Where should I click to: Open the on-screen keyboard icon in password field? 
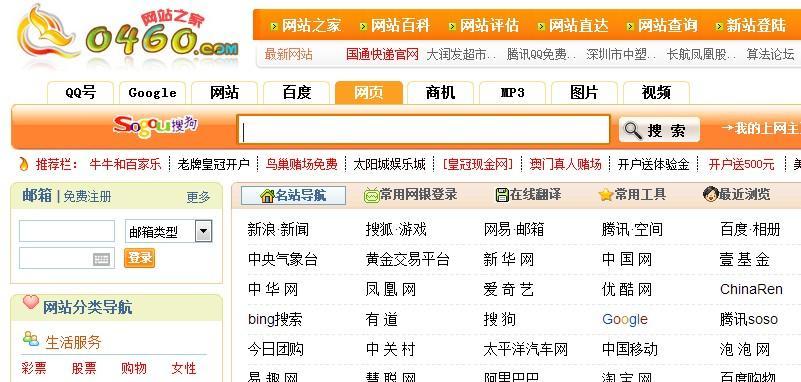[101, 260]
